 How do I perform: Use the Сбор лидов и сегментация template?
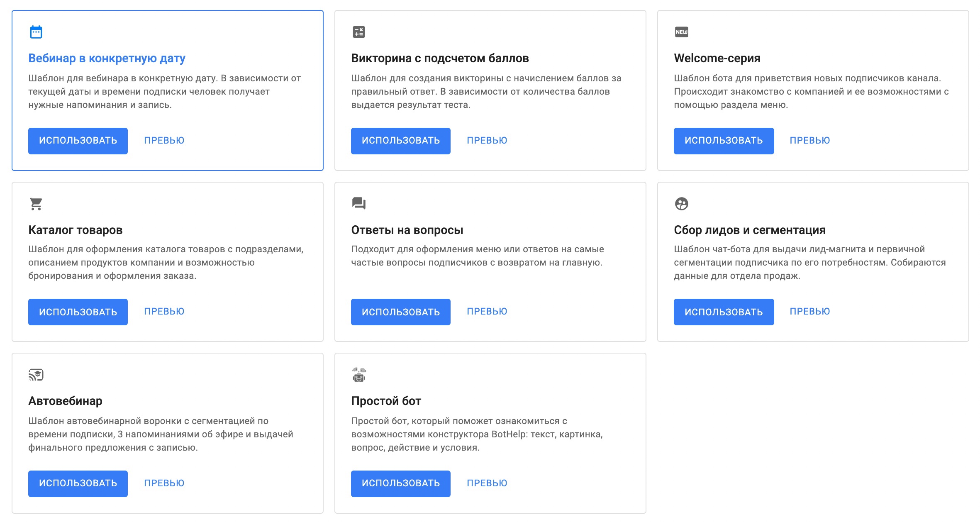723,312
